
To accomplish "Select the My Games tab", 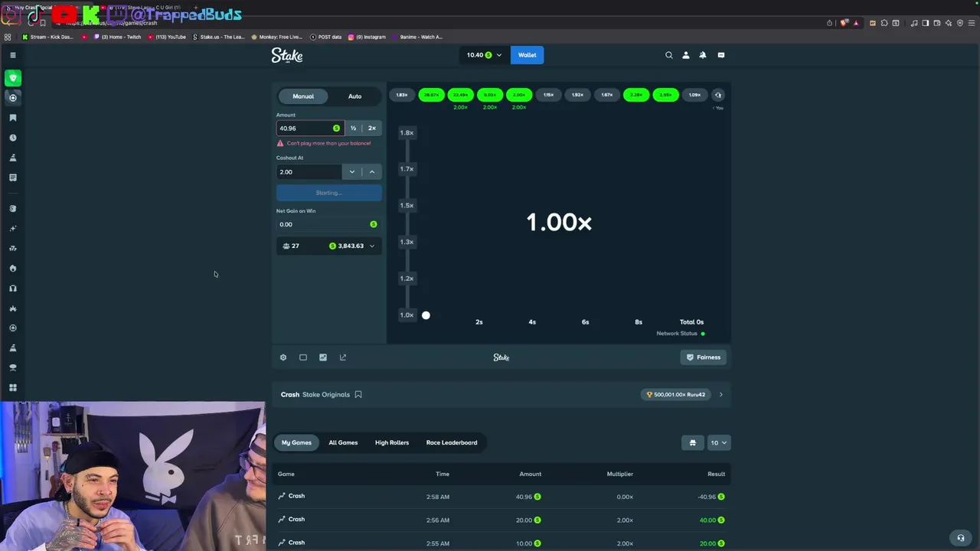I will click(x=296, y=442).
